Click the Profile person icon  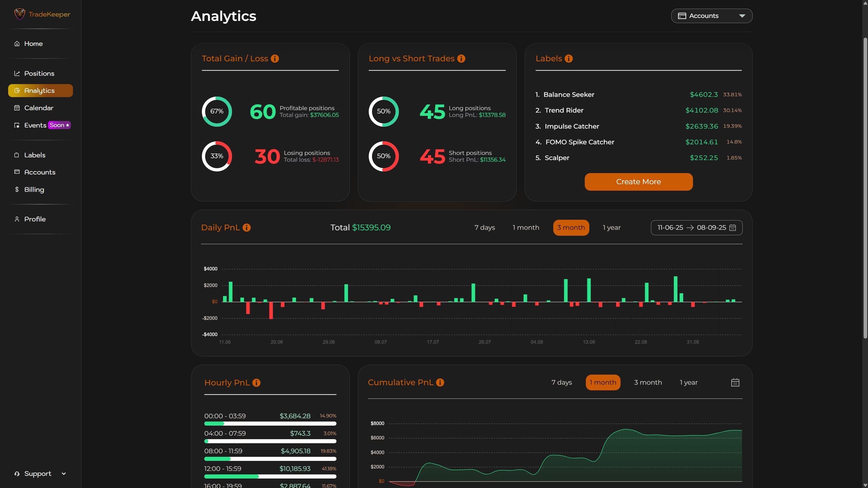tap(17, 219)
